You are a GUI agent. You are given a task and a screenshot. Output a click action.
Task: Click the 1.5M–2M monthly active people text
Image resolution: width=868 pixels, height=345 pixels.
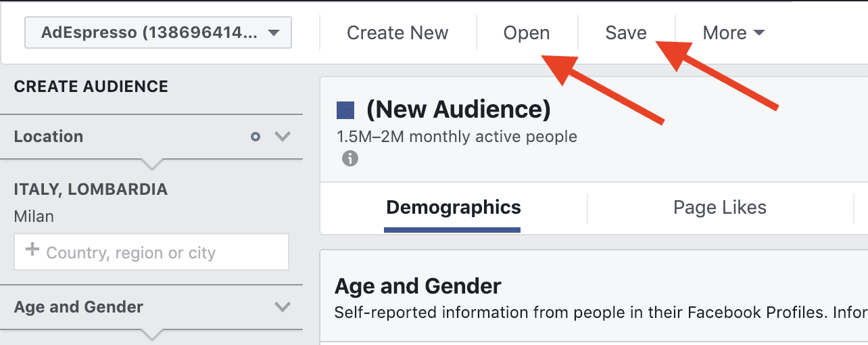456,137
